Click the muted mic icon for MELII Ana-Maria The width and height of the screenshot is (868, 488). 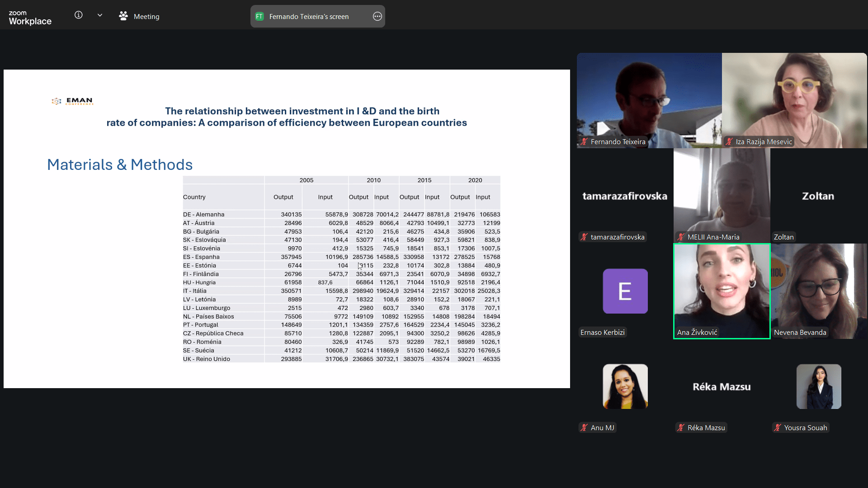point(681,237)
